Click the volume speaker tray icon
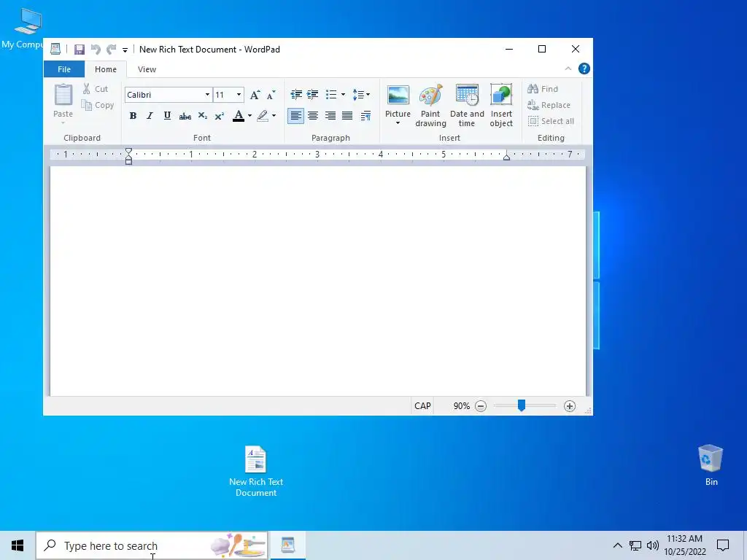Viewport: 747px width, 560px height. coord(653,545)
